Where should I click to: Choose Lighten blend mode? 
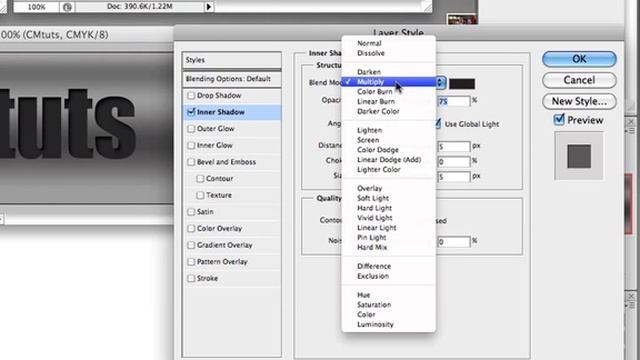tap(389, 130)
